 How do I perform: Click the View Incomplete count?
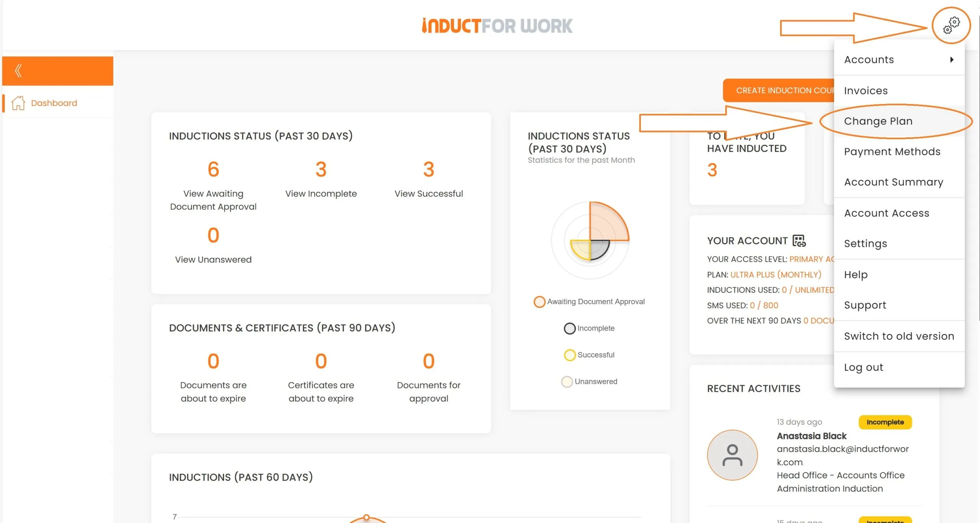(321, 169)
